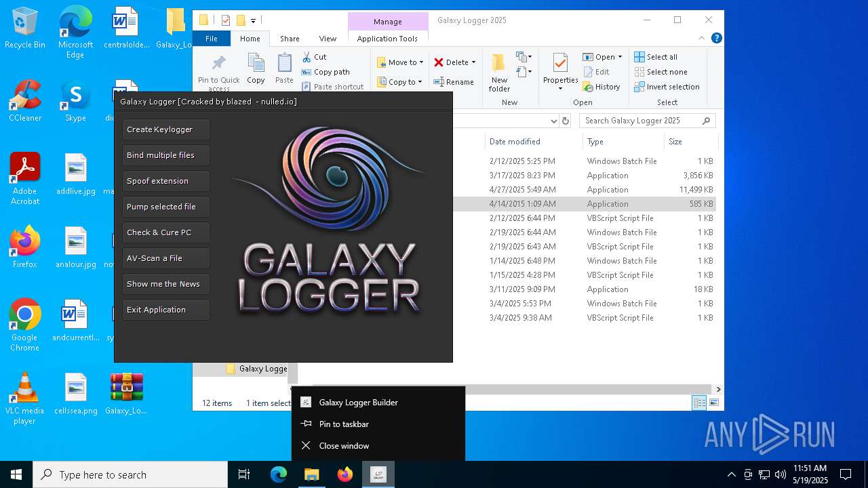Image resolution: width=868 pixels, height=488 pixels.
Task: Click Exit Application button
Action: coord(166,310)
